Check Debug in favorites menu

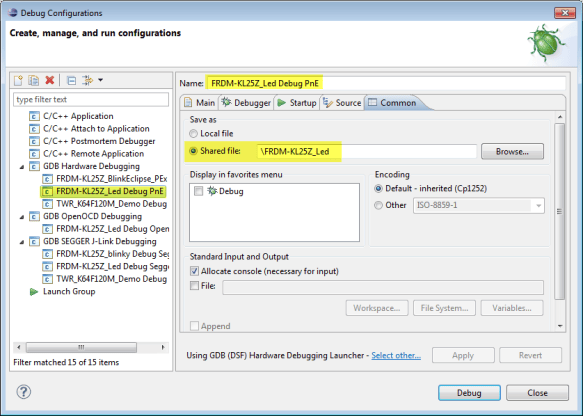199,191
